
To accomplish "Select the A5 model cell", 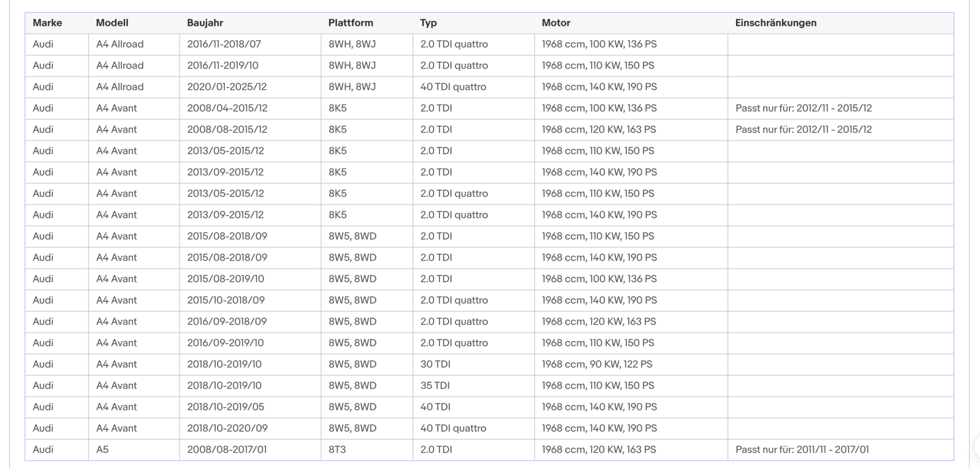I will pos(134,450).
